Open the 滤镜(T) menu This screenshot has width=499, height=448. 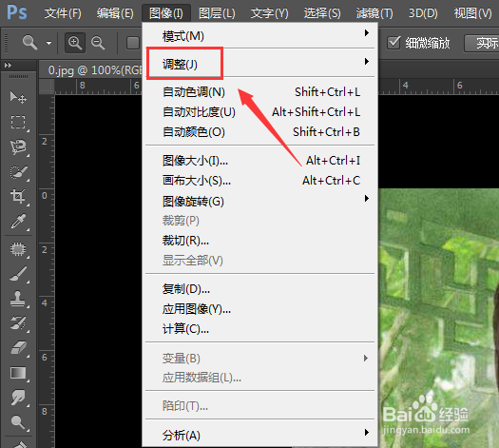click(374, 13)
